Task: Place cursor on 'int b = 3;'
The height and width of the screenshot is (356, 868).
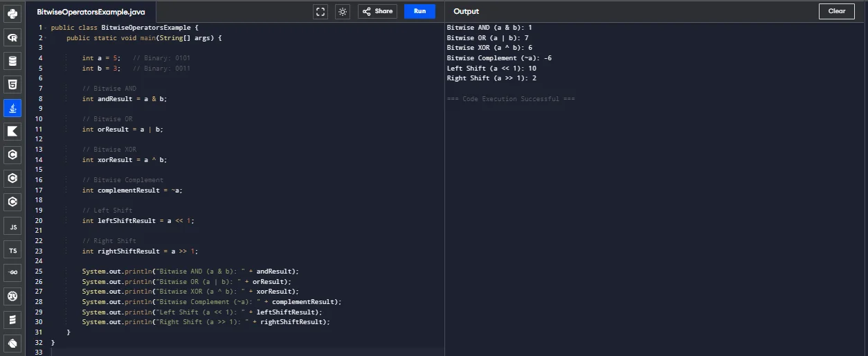Action: coord(101,68)
